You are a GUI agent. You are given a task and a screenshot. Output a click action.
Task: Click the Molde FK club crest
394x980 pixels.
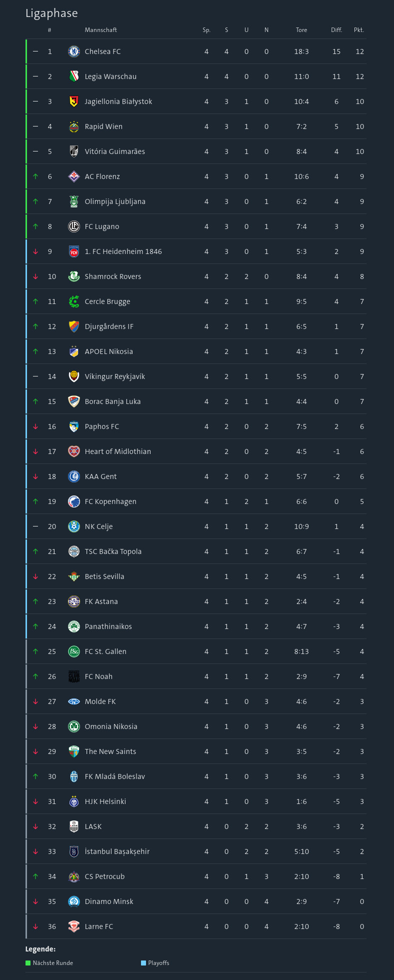point(74,701)
